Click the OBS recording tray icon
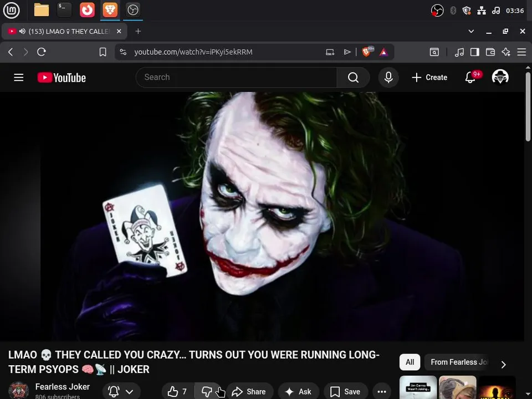The width and height of the screenshot is (532, 399). [x=437, y=11]
